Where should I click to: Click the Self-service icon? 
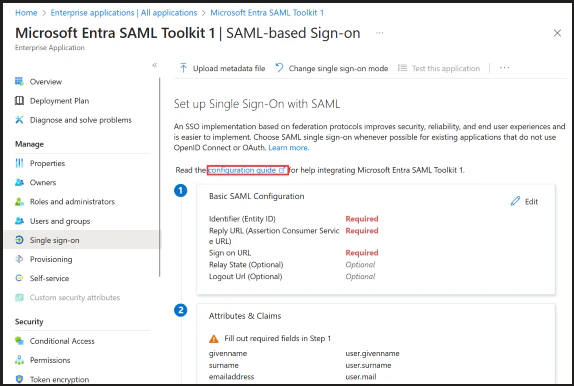point(19,278)
